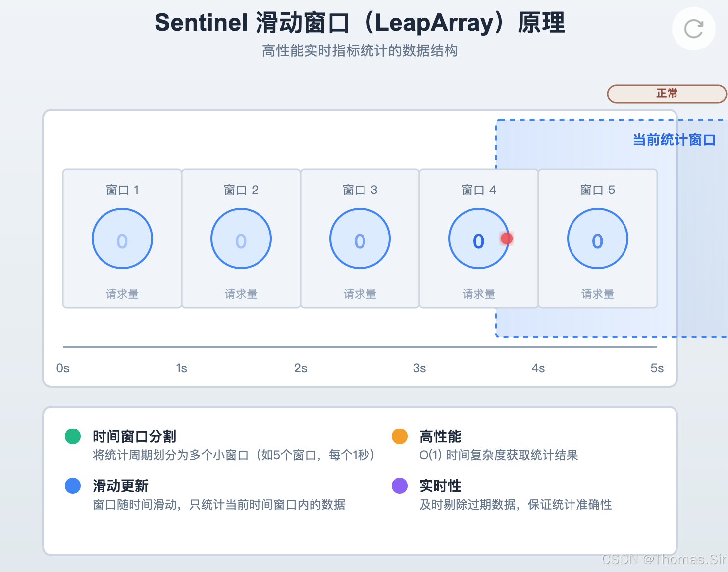Screen dimensions: 728x572
Task: Click the 请求量 label under 窗口 1
Action: pos(122,294)
